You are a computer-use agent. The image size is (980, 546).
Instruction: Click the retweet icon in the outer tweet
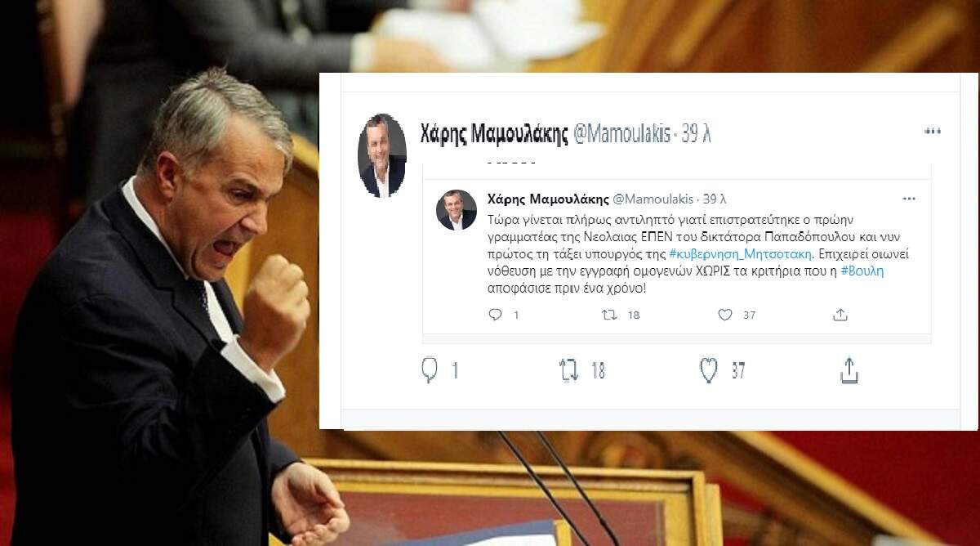pos(568,370)
